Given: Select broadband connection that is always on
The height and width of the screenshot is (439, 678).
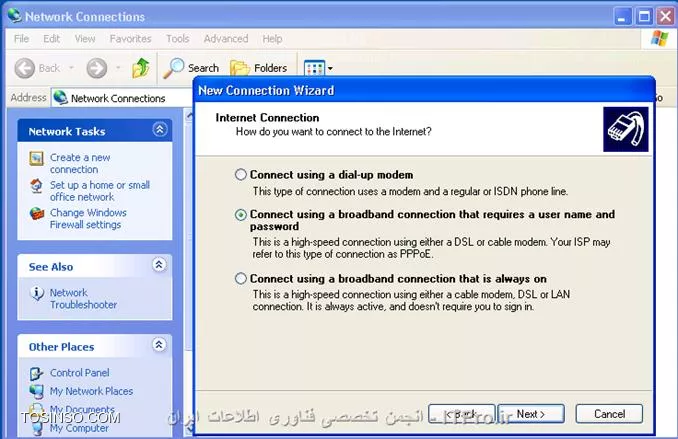Looking at the screenshot, I should 241,279.
